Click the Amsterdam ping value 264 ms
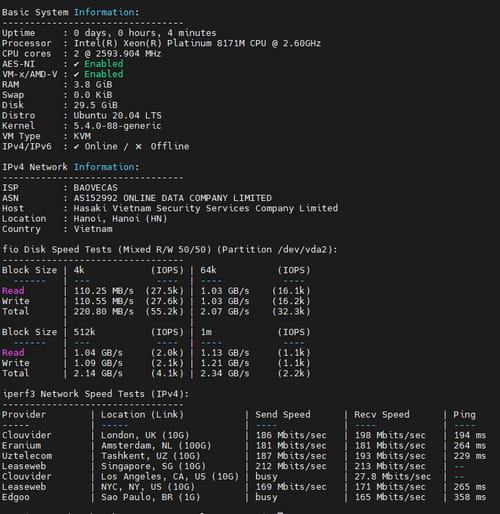The width and height of the screenshot is (500, 514). click(470, 446)
